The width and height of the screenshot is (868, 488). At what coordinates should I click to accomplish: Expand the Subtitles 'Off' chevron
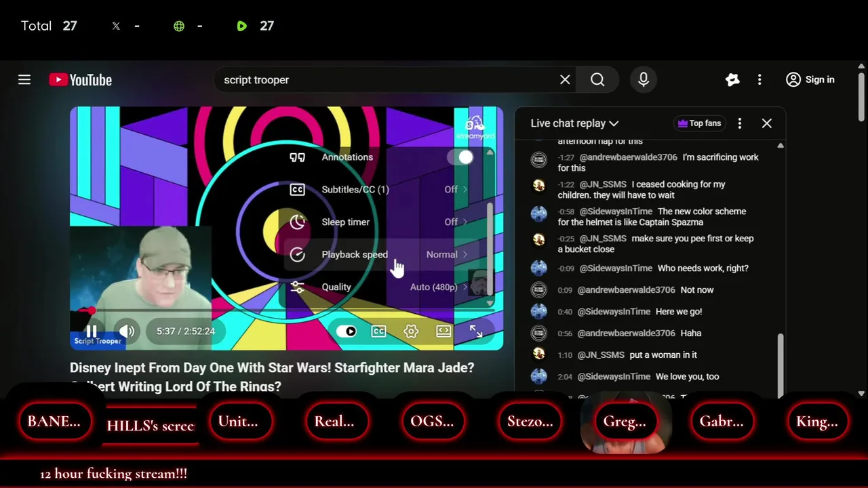[x=465, y=190]
